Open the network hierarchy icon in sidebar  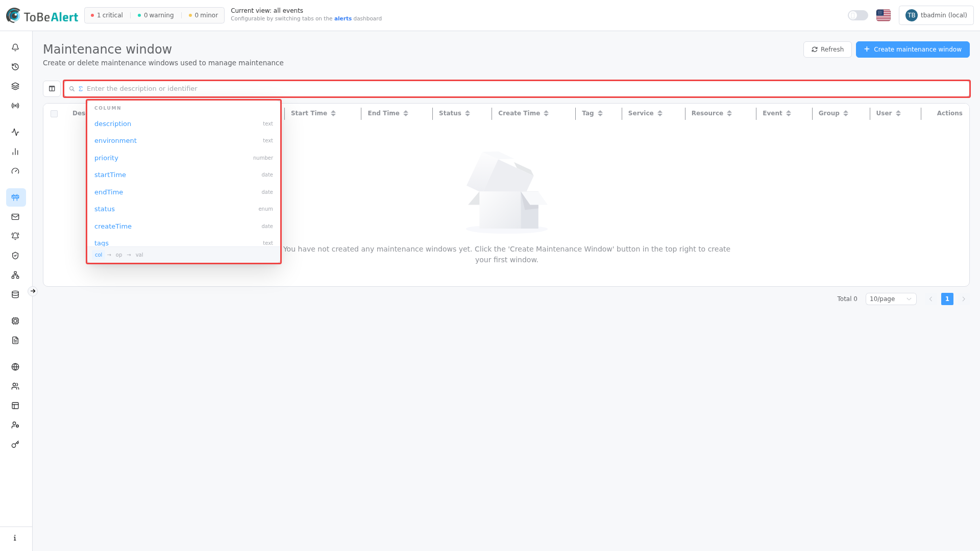[15, 275]
